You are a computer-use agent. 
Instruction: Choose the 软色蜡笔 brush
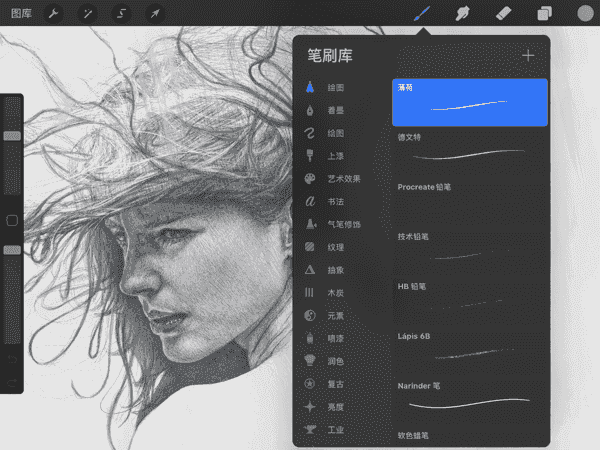470,436
